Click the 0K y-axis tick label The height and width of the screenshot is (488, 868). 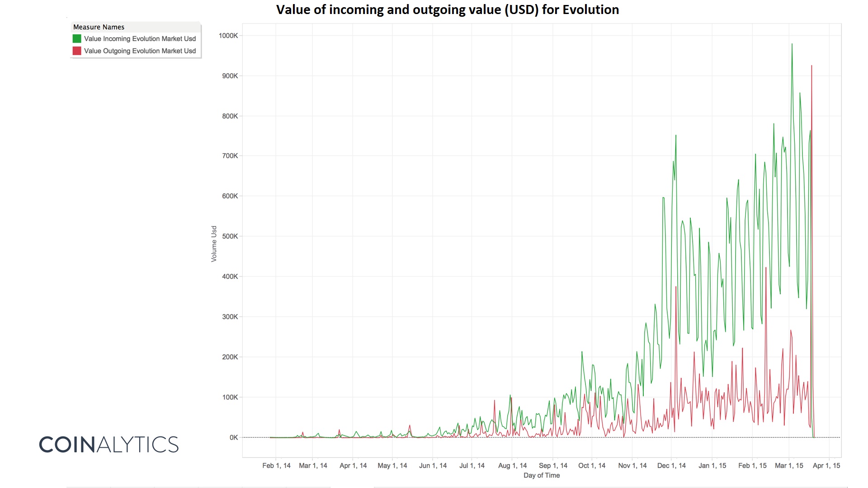[234, 437]
